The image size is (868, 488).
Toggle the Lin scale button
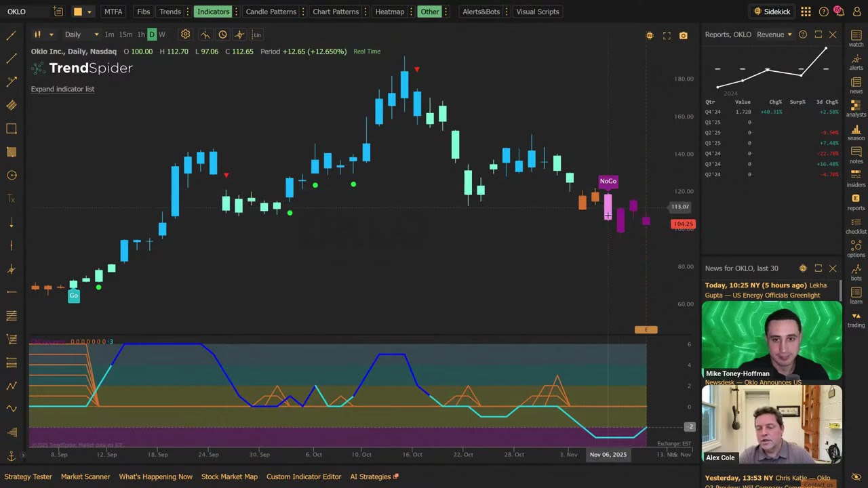click(256, 35)
